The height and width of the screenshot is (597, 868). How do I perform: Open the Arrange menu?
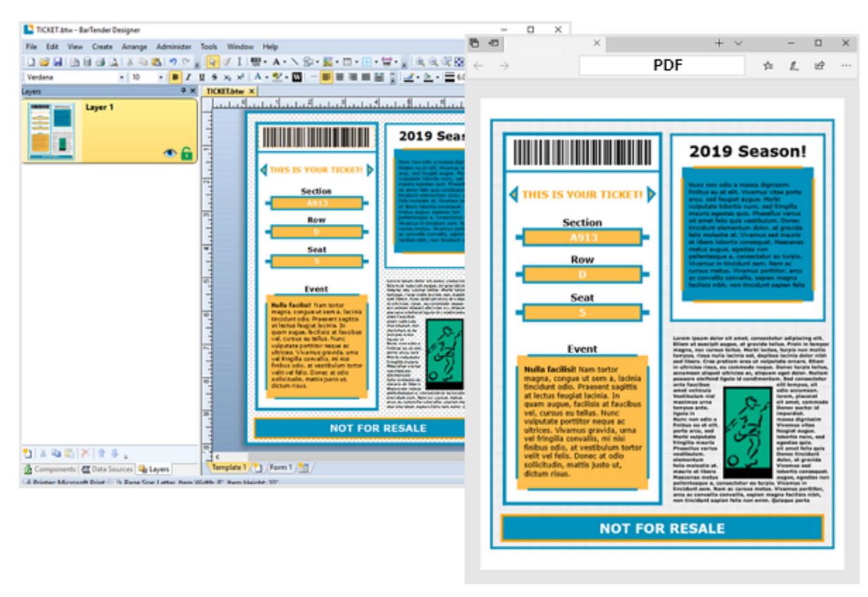(134, 47)
